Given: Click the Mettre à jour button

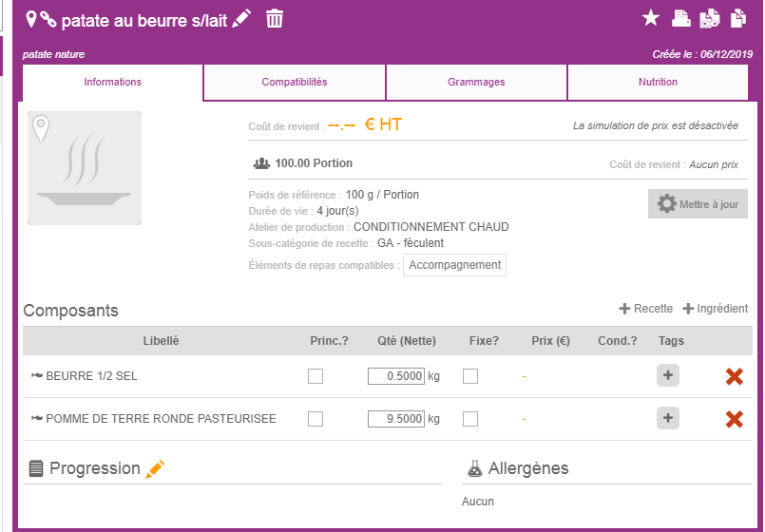Looking at the screenshot, I should (x=698, y=204).
